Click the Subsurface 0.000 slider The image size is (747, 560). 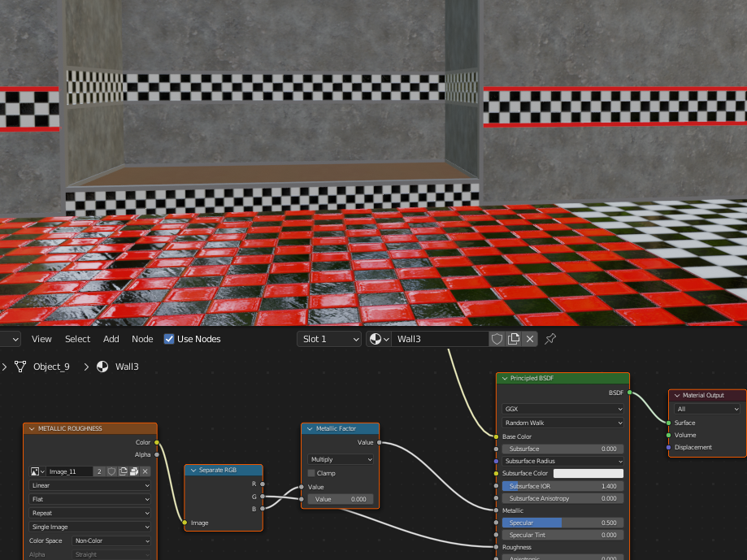click(x=562, y=449)
